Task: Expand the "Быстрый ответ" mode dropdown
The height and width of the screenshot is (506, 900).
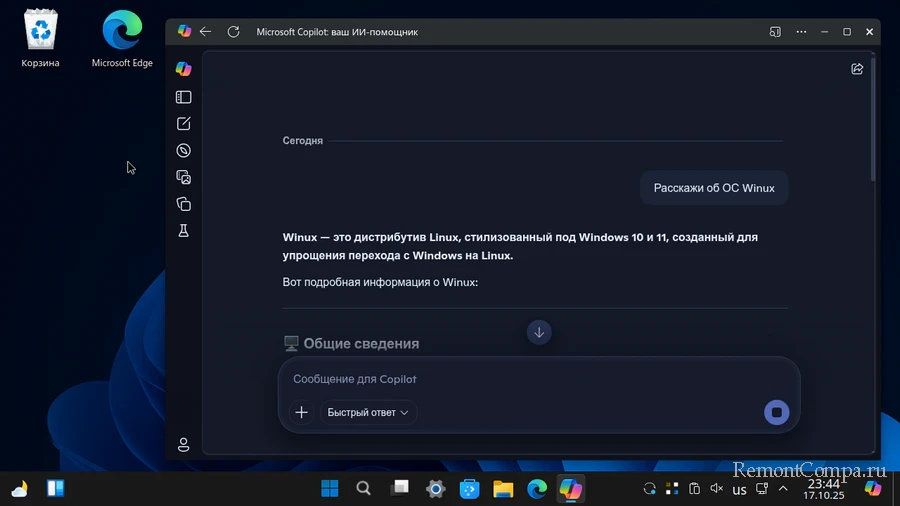Action: pyautogui.click(x=368, y=412)
